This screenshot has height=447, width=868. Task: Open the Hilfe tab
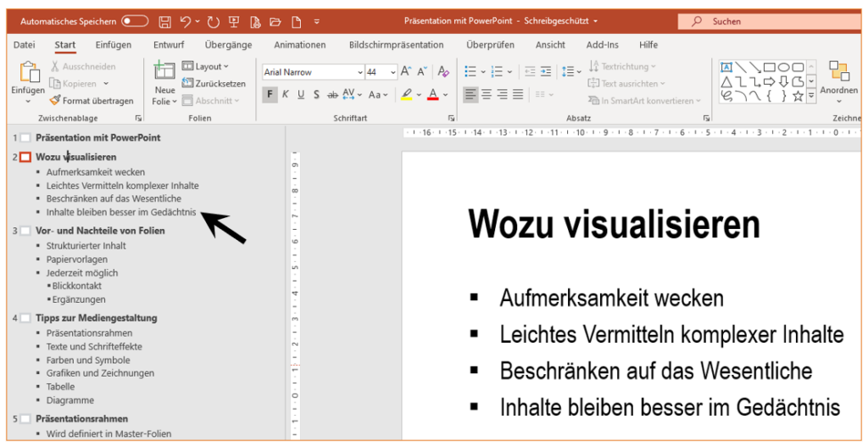coord(648,45)
